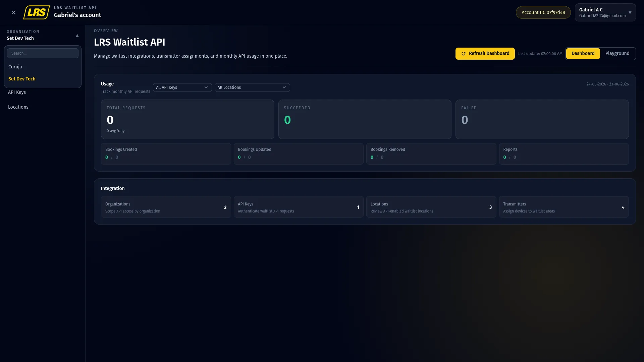Click the organization Search field
644x362 pixels.
43,53
